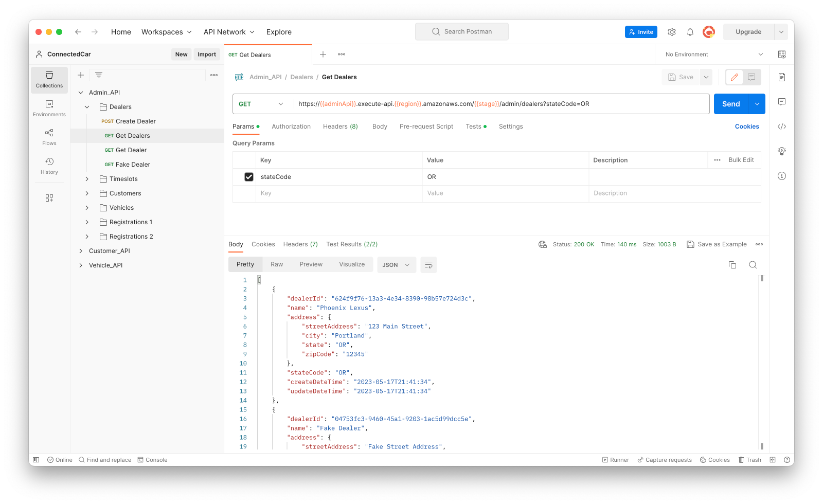This screenshot has width=823, height=504.
Task: Create new collection with plus icon
Action: 81,75
